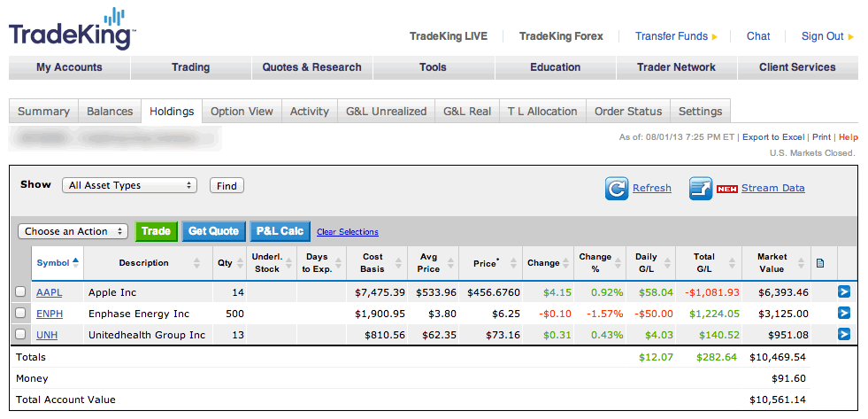The height and width of the screenshot is (419, 868).
Task: Click the yellow arrow next to Sign Out
Action: (x=851, y=37)
